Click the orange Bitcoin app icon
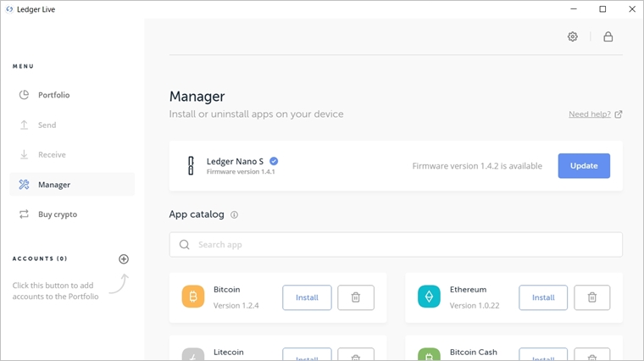644x361 pixels. coord(193,297)
